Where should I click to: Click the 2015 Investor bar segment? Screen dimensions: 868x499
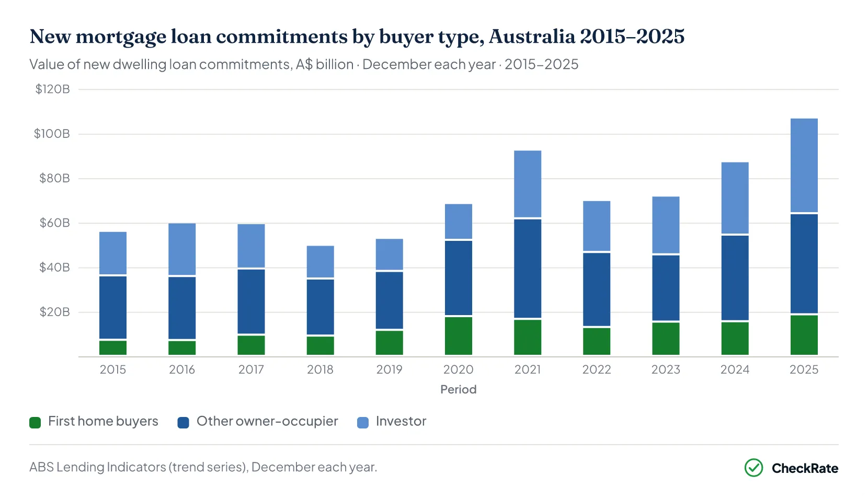113,253
